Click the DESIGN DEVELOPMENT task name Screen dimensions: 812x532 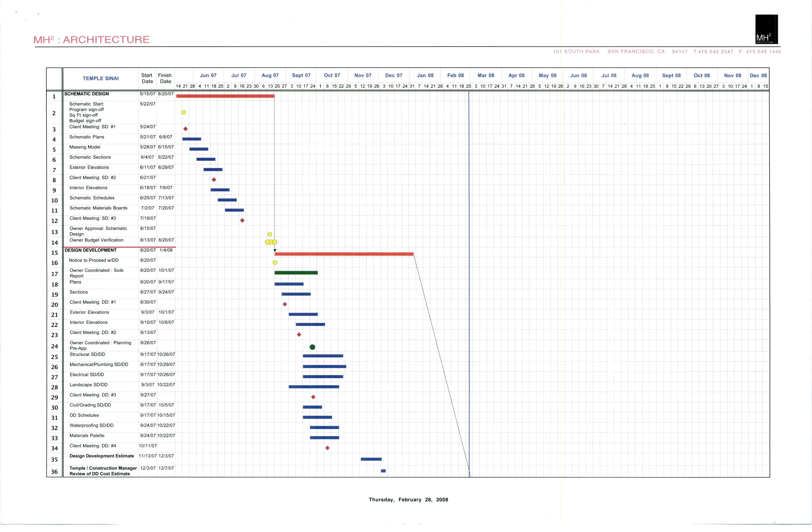(90, 250)
